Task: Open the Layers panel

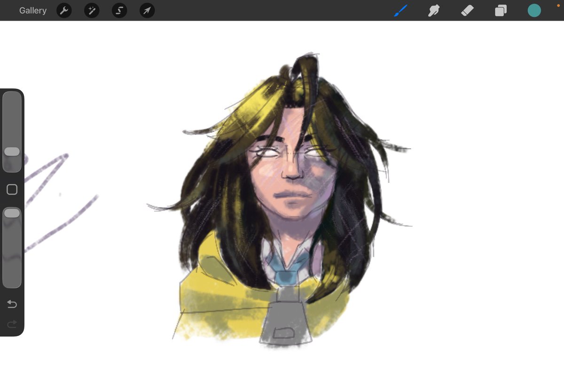Action: pos(501,10)
